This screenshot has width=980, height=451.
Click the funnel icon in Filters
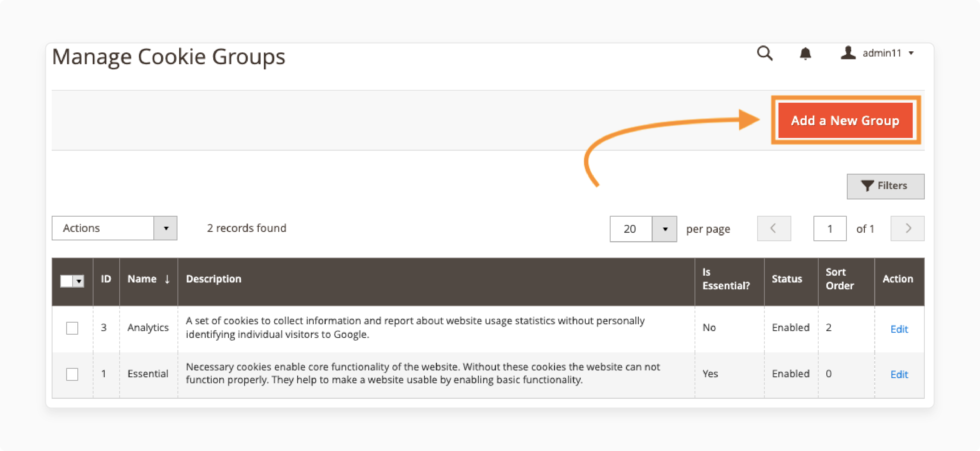867,186
